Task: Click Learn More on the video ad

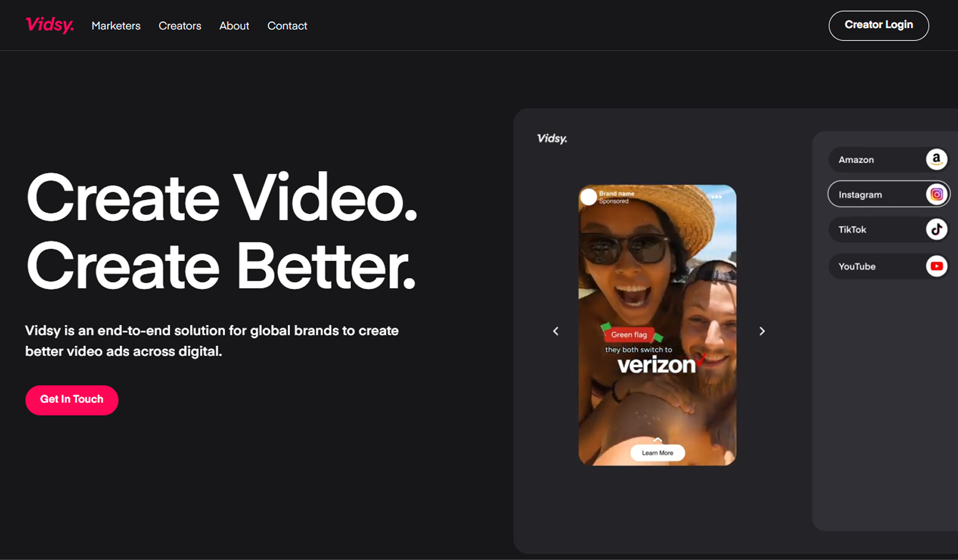Action: click(x=657, y=453)
